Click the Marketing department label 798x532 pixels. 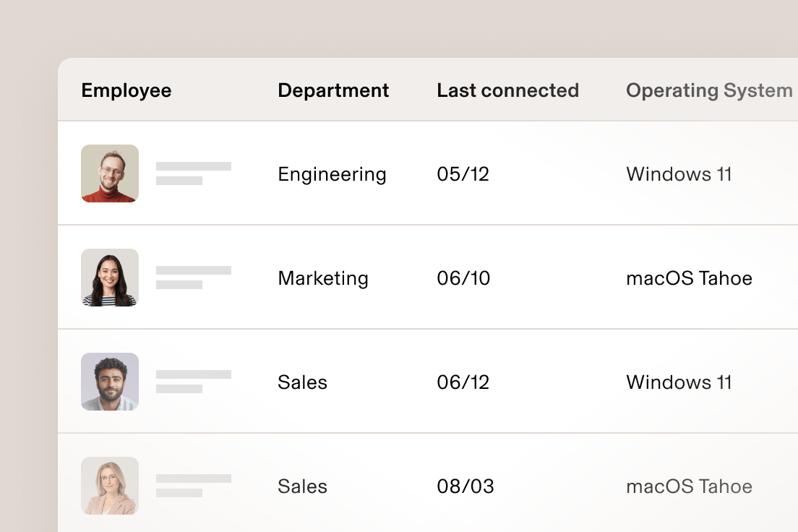[x=323, y=278]
